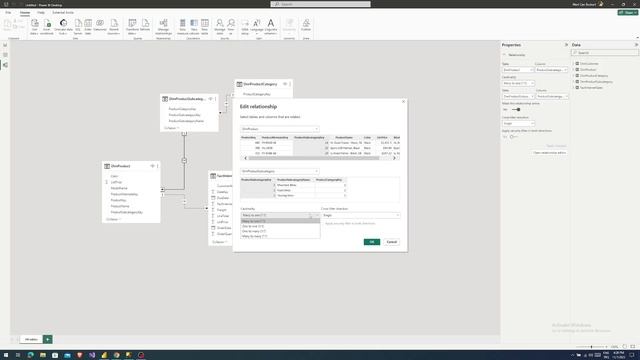The height and width of the screenshot is (360, 640).
Task: Open Language settings in ribbon
Action: click(x=257, y=27)
